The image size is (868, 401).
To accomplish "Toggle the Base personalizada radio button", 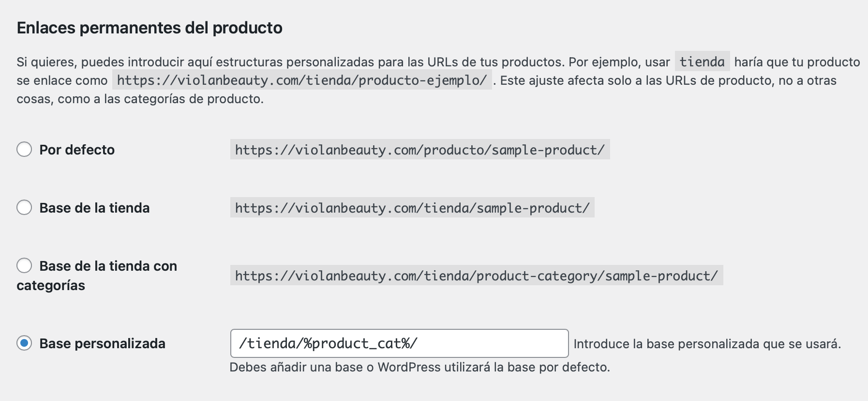I will (24, 343).
